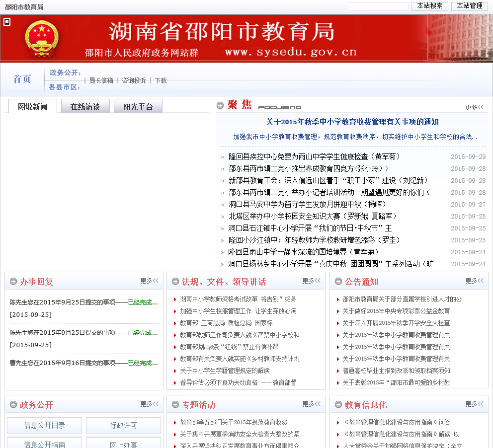This screenshot has height=448, width=493.
Task: Expand 更多 in 政务公开 section
Action: coord(150,404)
